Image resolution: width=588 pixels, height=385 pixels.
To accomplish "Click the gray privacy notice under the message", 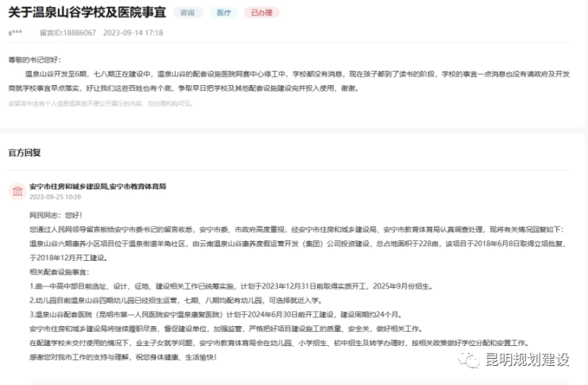I will point(100,103).
